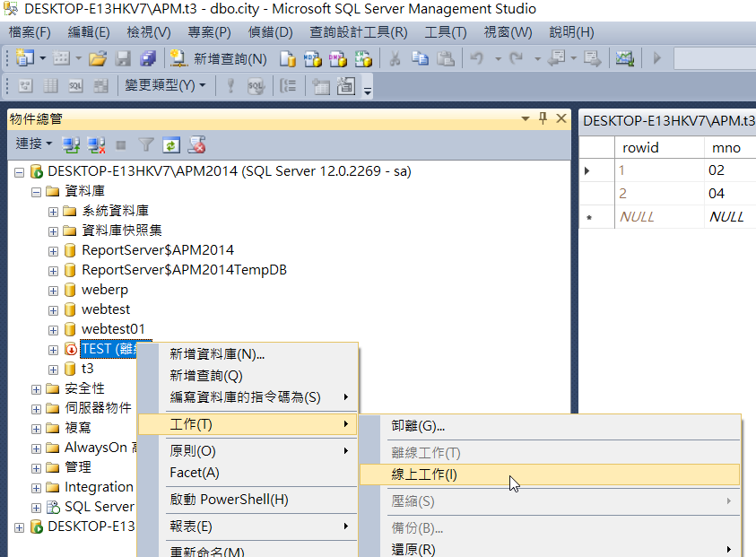Image resolution: width=756 pixels, height=557 pixels.
Task: Click the Save All icon
Action: click(x=148, y=59)
